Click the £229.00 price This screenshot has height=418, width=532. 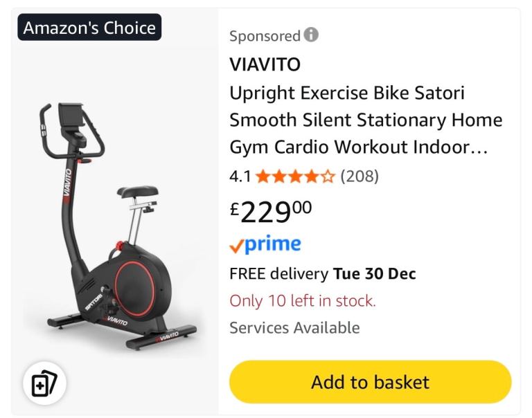[x=271, y=212]
